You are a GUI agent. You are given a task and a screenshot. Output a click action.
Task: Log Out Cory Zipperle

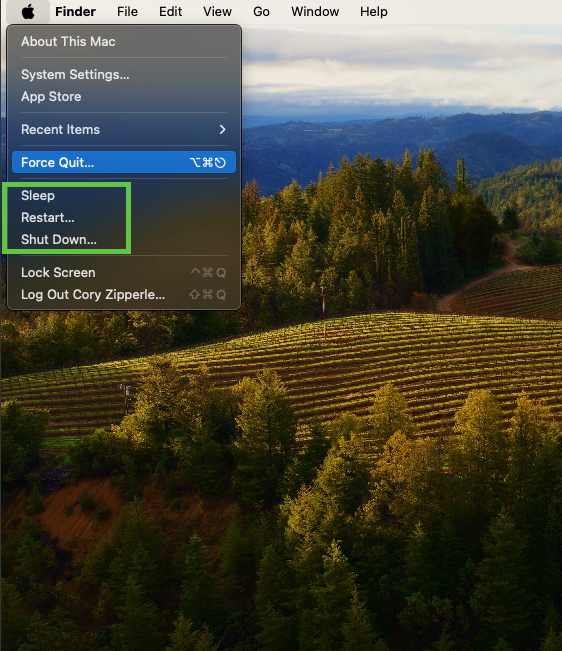[x=124, y=295]
